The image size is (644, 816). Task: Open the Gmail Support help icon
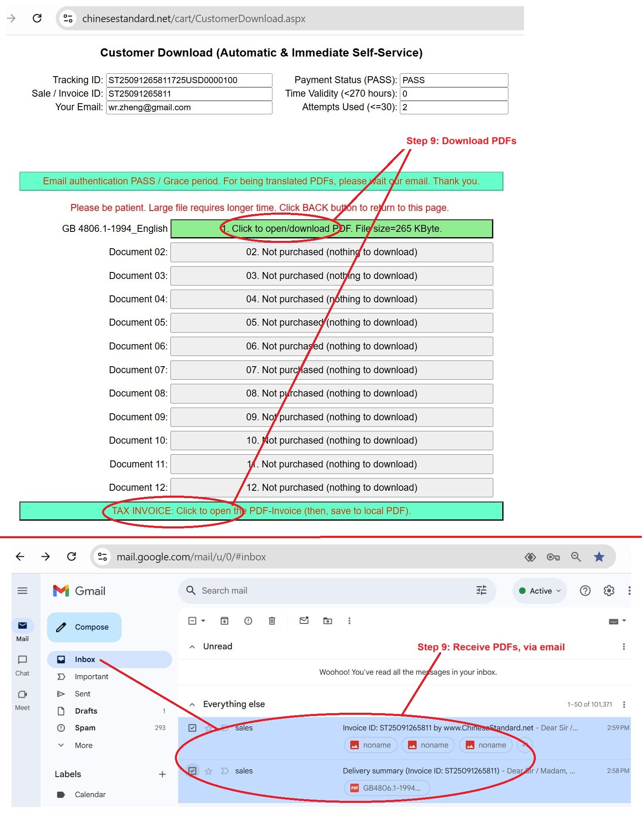click(x=585, y=590)
